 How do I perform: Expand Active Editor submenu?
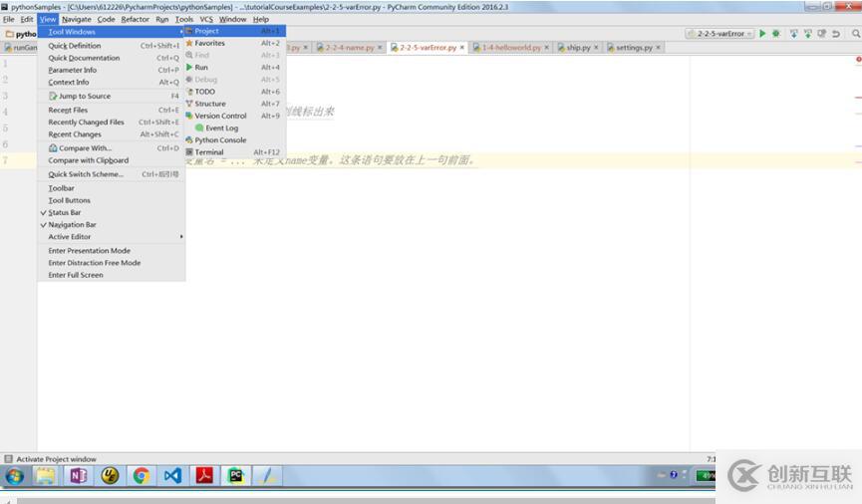pos(111,236)
